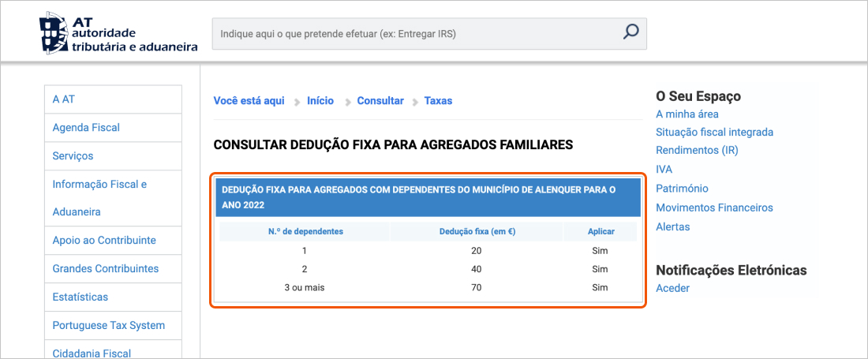Select Estatísticas in the sidebar
Viewport: 868px width, 359px height.
(80, 297)
